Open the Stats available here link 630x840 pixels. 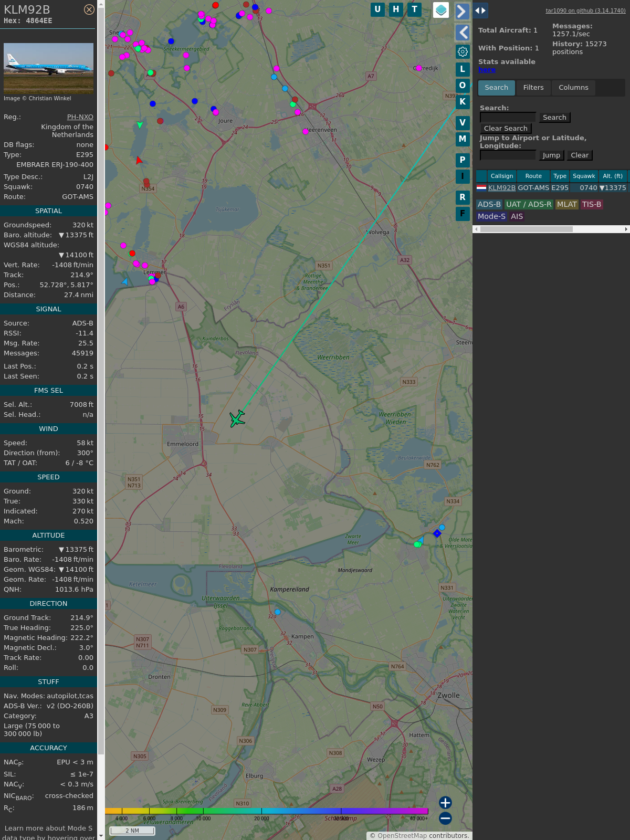tap(487, 70)
